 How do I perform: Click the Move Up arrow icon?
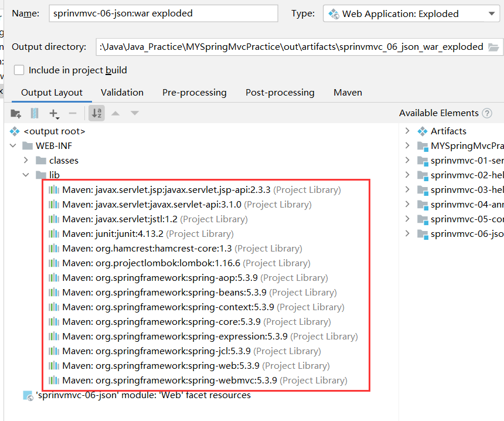click(x=116, y=113)
